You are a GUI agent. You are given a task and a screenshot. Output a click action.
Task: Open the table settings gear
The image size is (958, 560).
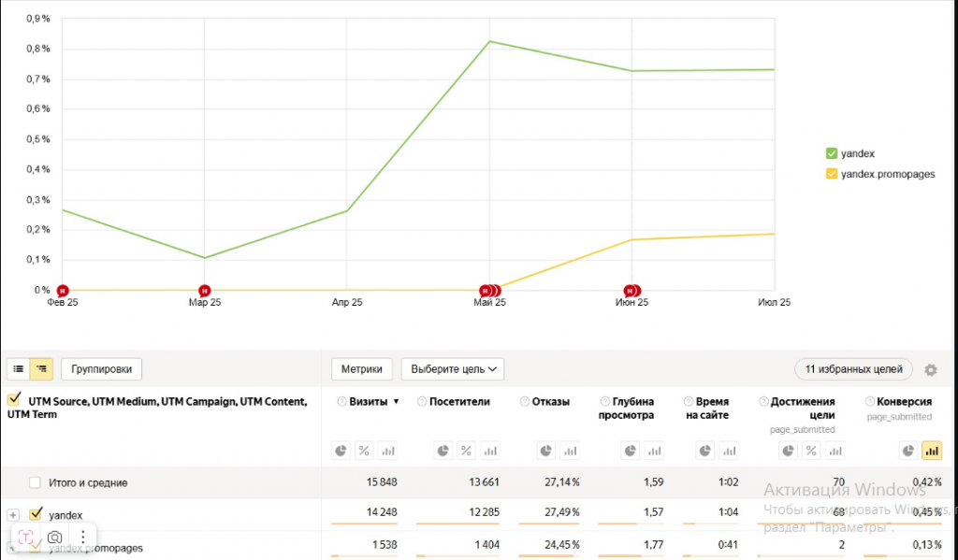point(930,370)
